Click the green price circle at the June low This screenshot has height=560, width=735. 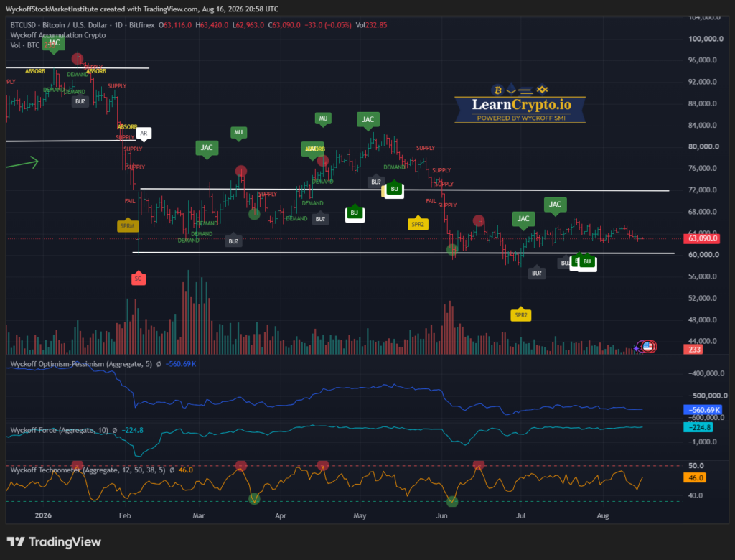click(x=452, y=250)
